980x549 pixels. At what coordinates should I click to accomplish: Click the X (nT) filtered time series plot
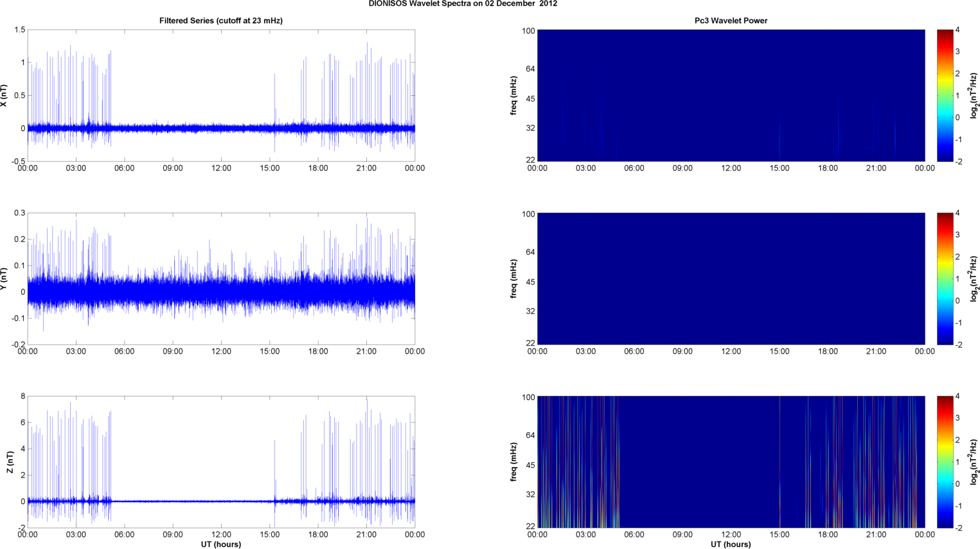(x=221, y=95)
